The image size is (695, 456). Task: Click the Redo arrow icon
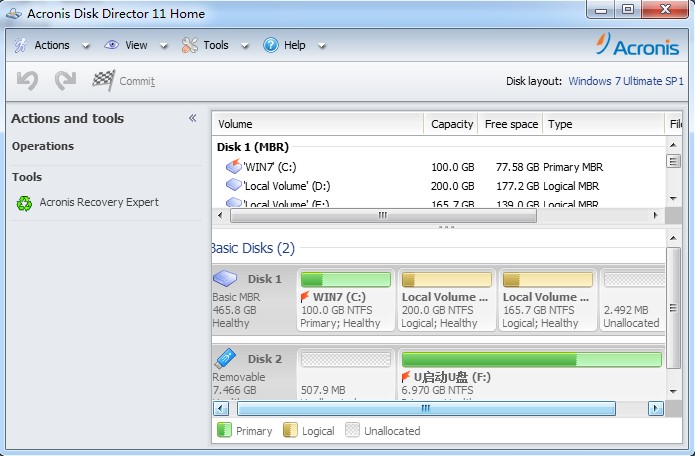pyautogui.click(x=65, y=81)
